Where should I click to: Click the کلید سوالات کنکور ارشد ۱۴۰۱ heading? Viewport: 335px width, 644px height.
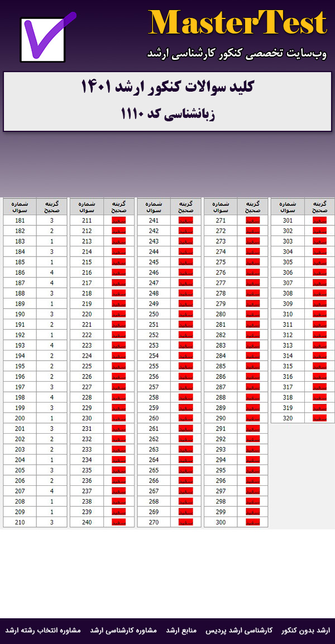click(167, 88)
